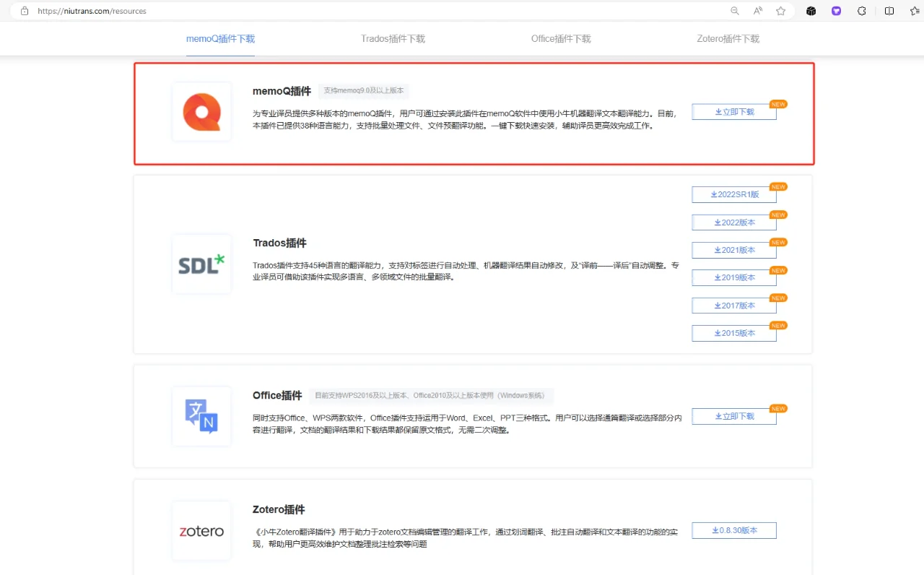Download the Trados 2022SR1版 plugin

coord(734,194)
